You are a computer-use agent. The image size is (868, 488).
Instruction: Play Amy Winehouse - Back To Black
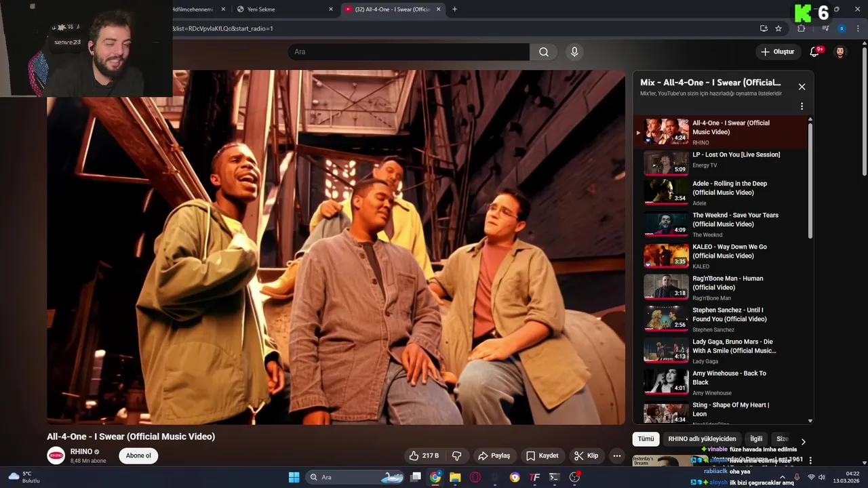click(x=722, y=382)
